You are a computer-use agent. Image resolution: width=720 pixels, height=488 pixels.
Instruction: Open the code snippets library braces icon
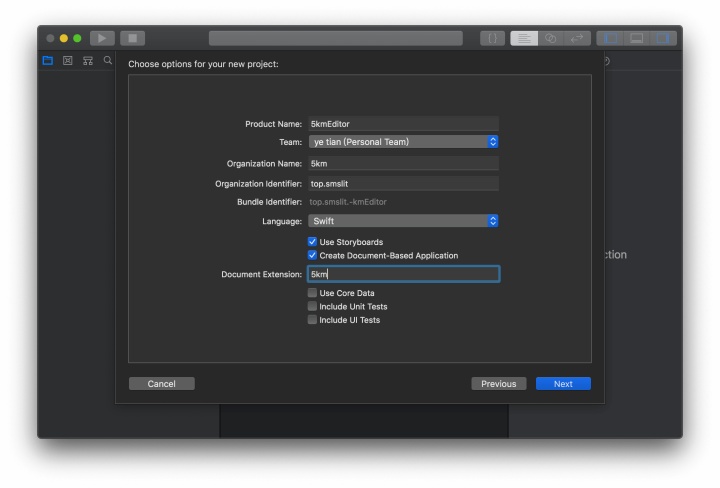[492, 38]
